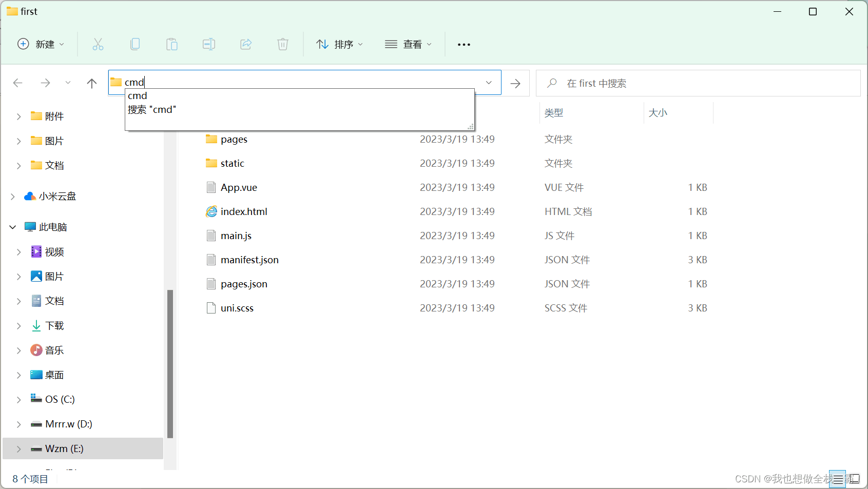The image size is (868, 489).
Task: Go up one folder level arrow
Action: coord(92,83)
